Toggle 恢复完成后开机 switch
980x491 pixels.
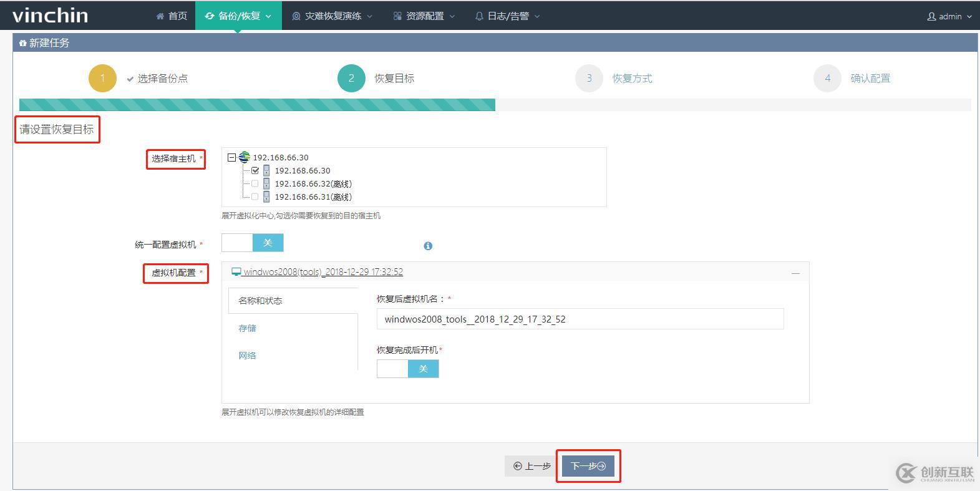coord(408,369)
